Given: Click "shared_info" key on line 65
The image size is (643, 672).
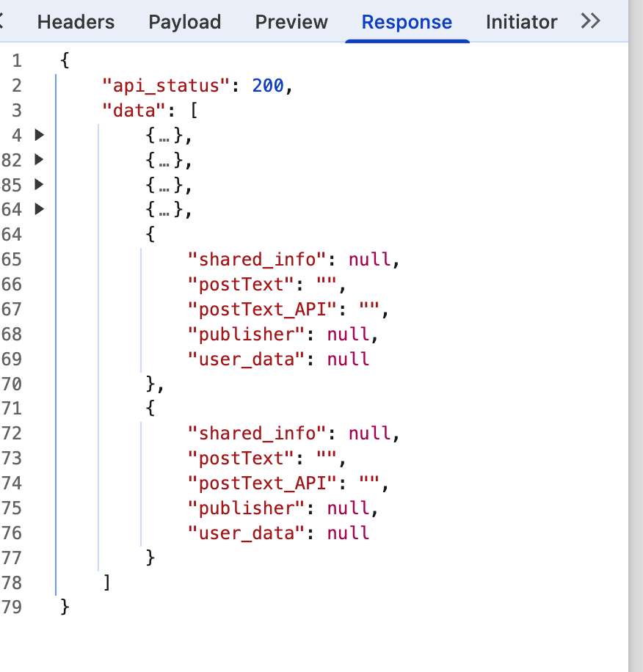Looking at the screenshot, I should tap(257, 259).
